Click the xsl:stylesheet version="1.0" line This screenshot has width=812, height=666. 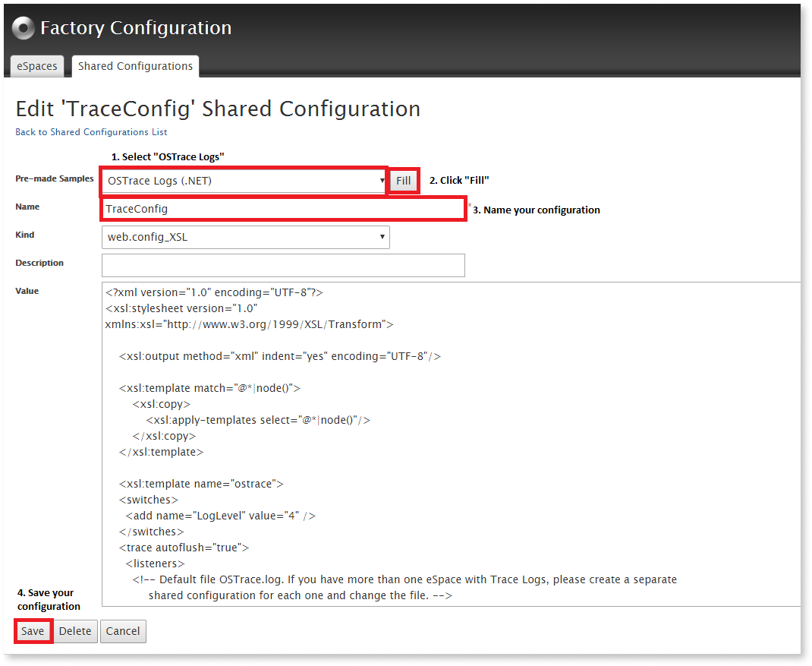pos(181,308)
